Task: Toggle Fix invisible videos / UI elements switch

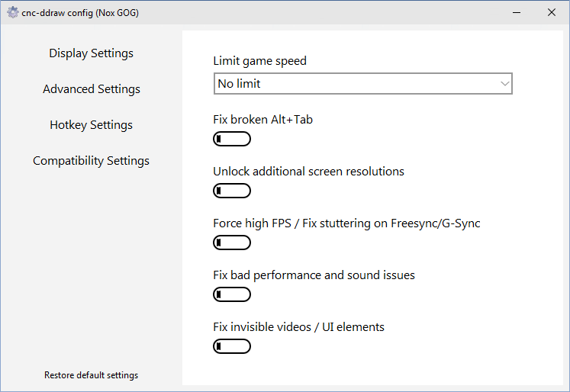Action: 232,346
